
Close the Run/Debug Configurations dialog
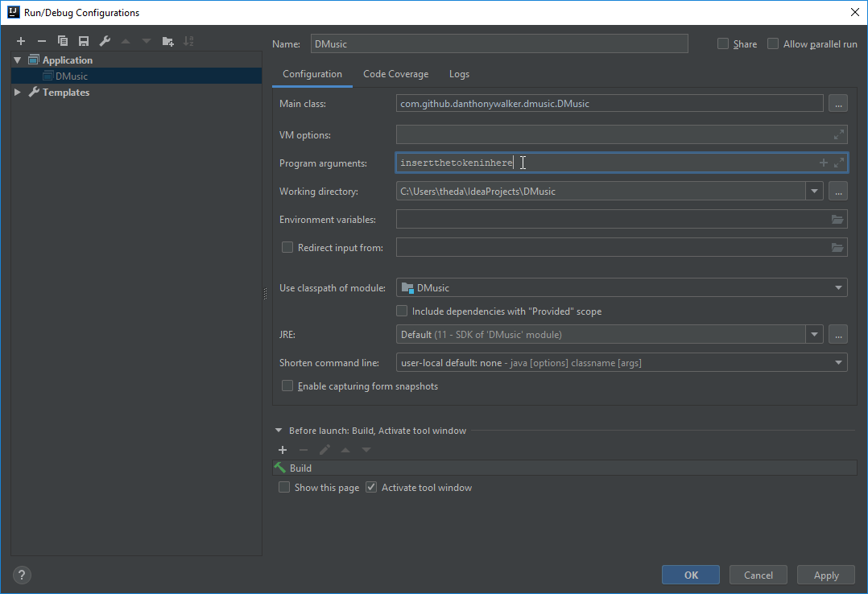tap(855, 12)
